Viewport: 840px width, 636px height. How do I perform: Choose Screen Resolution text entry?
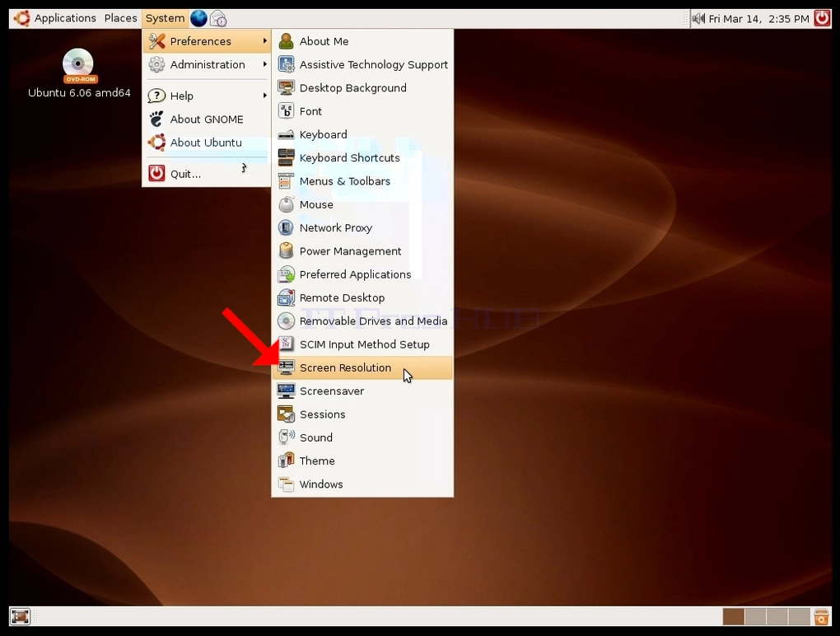pyautogui.click(x=346, y=367)
